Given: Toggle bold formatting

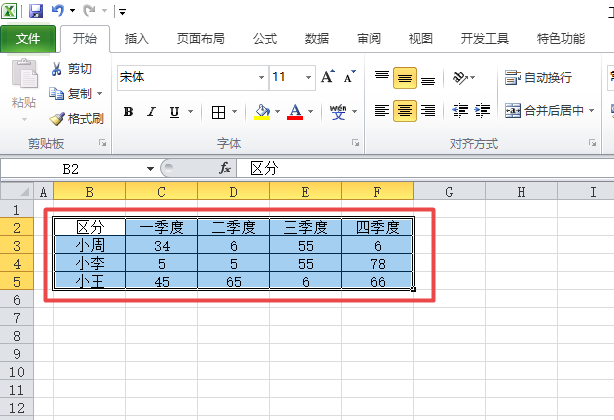Looking at the screenshot, I should (128, 111).
